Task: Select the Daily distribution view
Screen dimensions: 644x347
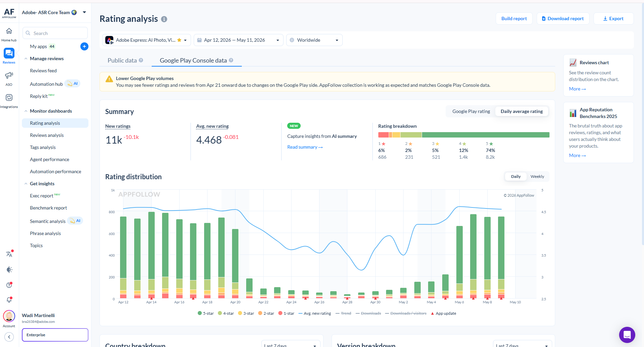Action: pyautogui.click(x=516, y=177)
